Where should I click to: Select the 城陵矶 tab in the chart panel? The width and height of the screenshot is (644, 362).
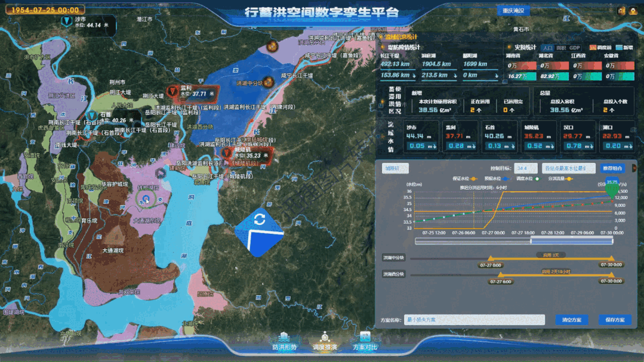tap(395, 168)
